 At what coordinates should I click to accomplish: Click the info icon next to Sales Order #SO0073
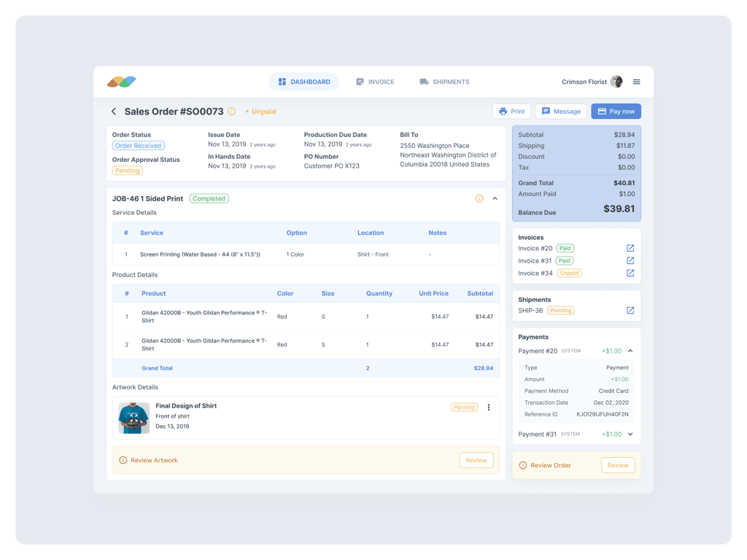tap(231, 112)
